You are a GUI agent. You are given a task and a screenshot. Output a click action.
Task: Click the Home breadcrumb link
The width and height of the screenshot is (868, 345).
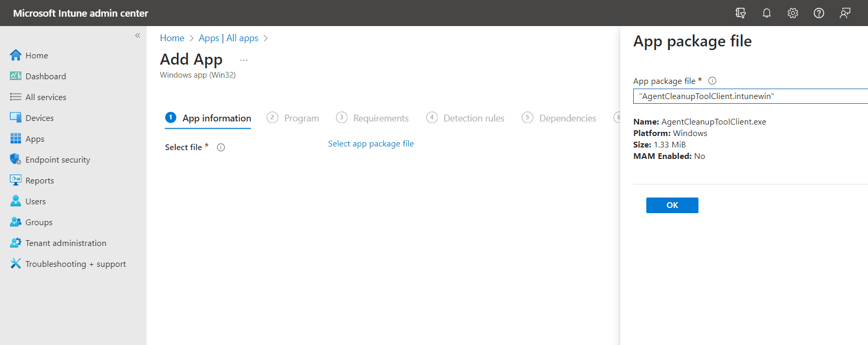click(172, 38)
